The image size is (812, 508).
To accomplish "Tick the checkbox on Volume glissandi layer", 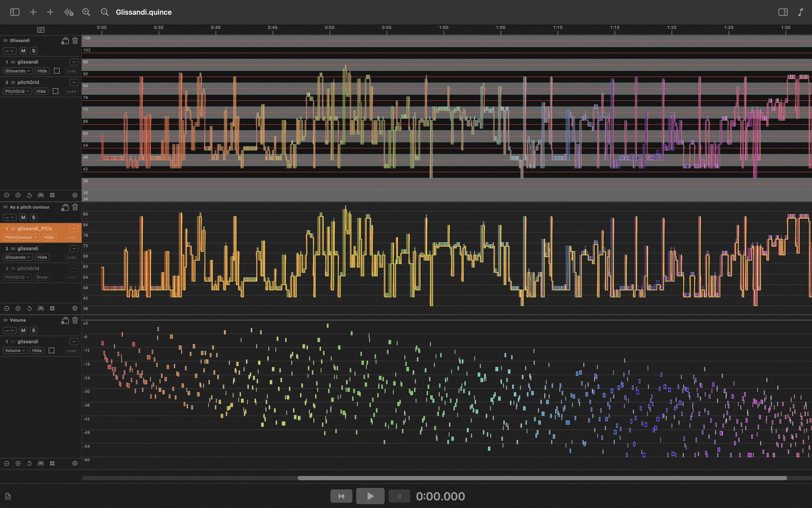I will [51, 351].
